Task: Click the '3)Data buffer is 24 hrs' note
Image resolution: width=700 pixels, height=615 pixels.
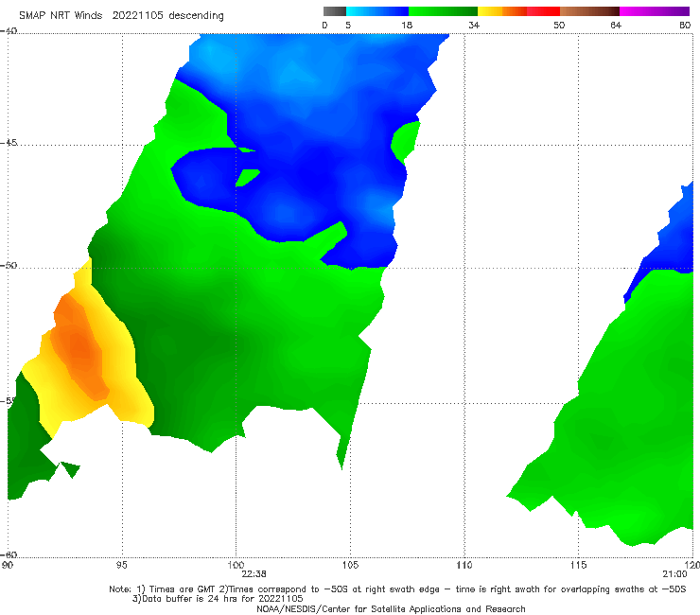Action: pyautogui.click(x=218, y=599)
